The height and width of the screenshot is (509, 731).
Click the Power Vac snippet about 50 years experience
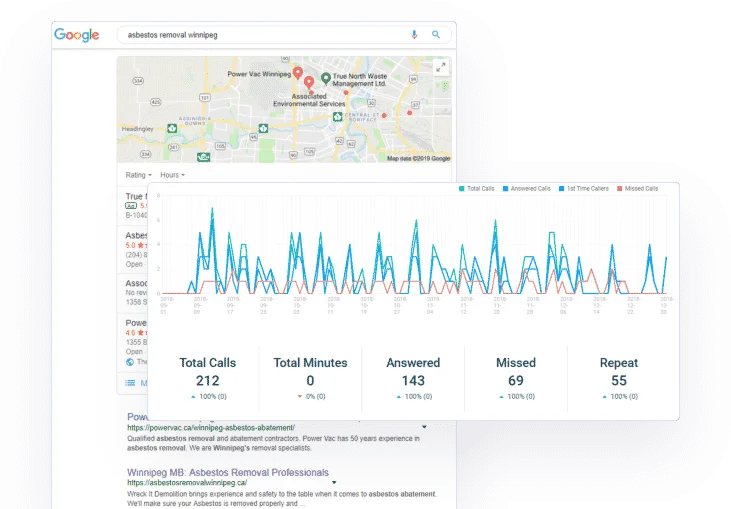click(x=273, y=443)
